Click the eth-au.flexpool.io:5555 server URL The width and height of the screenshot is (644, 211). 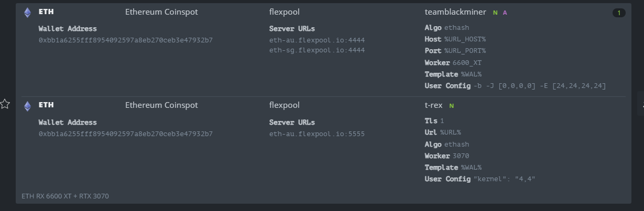click(316, 134)
